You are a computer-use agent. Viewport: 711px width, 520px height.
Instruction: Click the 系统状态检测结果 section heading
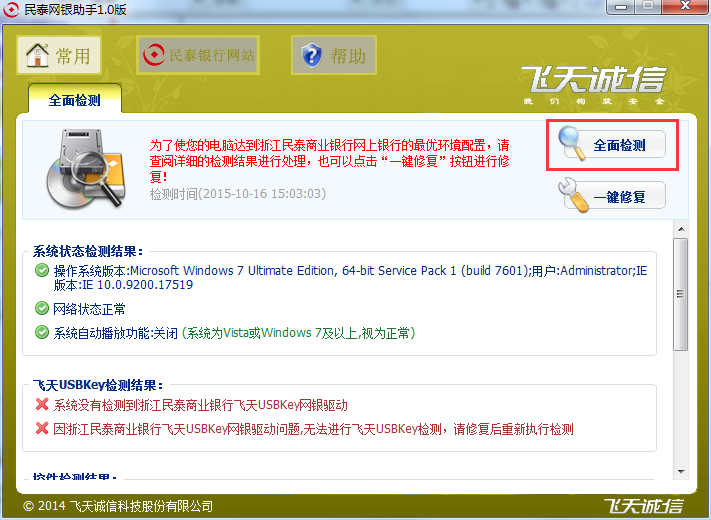click(88, 251)
